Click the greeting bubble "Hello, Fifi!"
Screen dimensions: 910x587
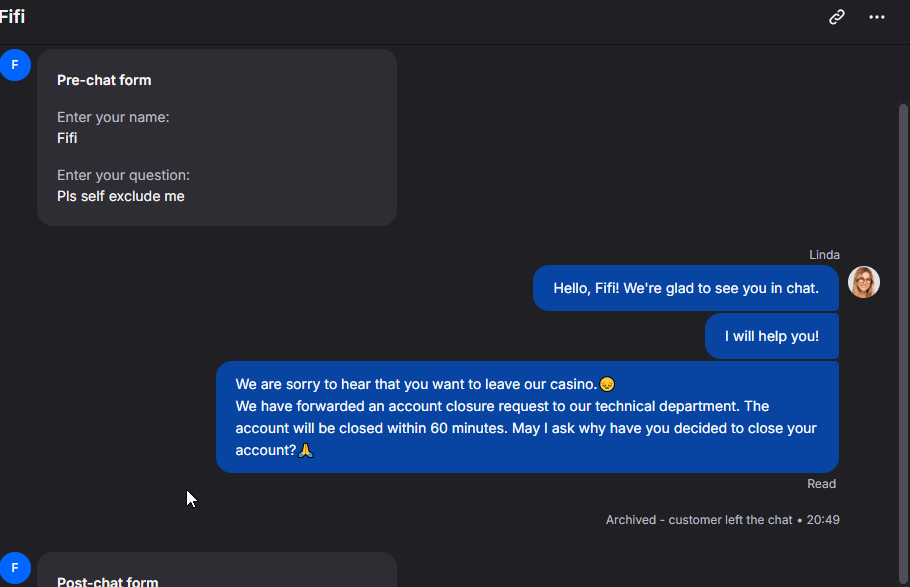[685, 288]
